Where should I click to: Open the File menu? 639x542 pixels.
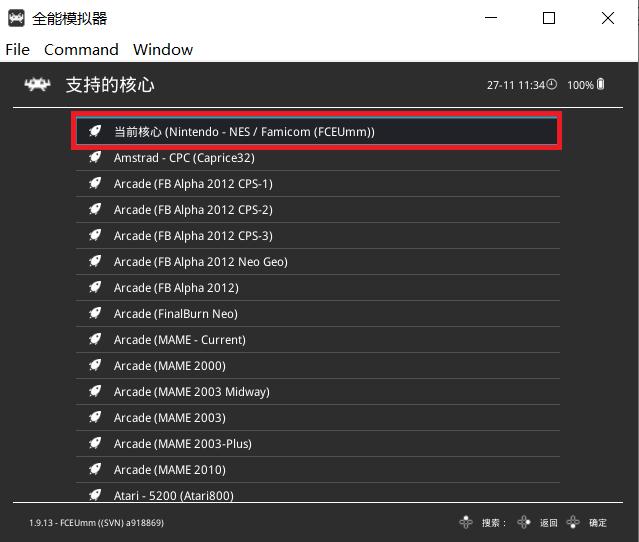18,50
